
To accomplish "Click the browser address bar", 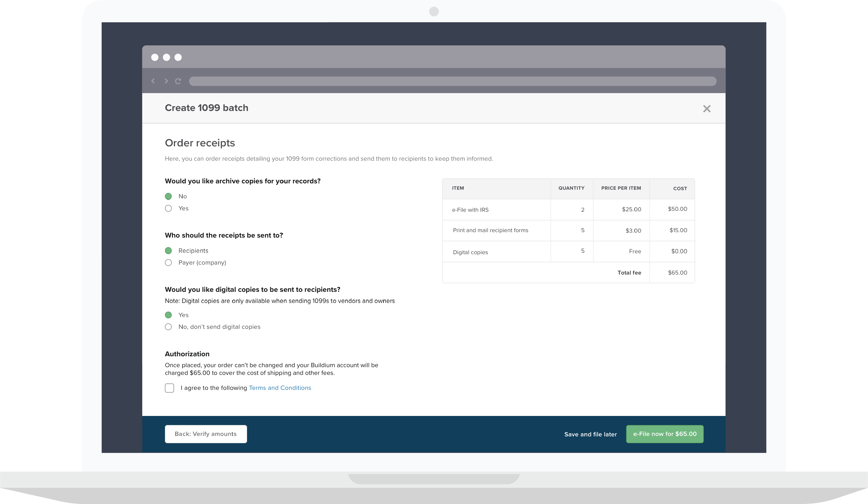I will pos(453,81).
